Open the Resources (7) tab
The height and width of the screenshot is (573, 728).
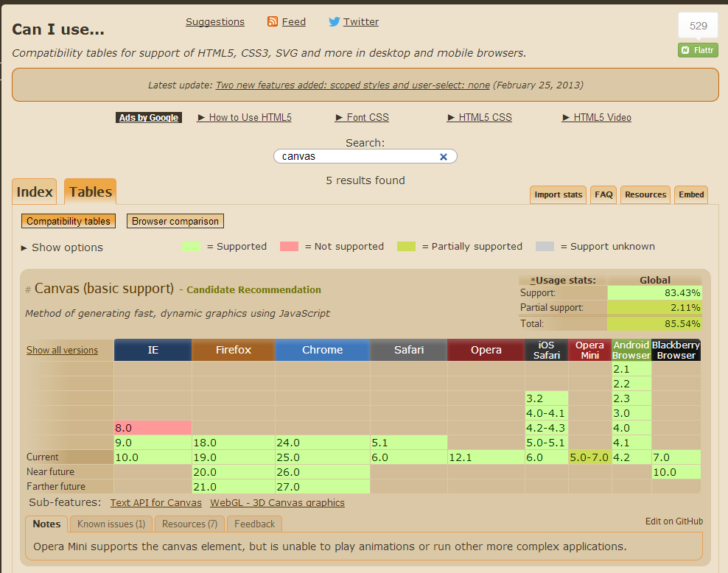click(x=189, y=524)
